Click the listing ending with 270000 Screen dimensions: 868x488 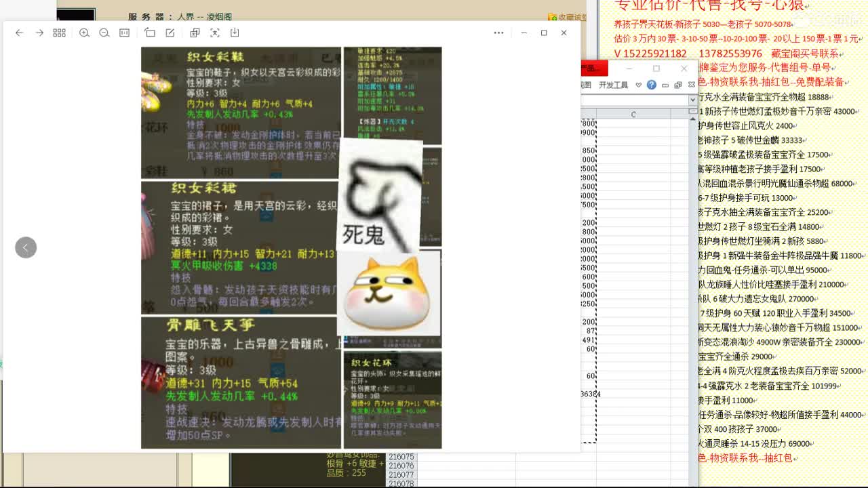[756, 299]
